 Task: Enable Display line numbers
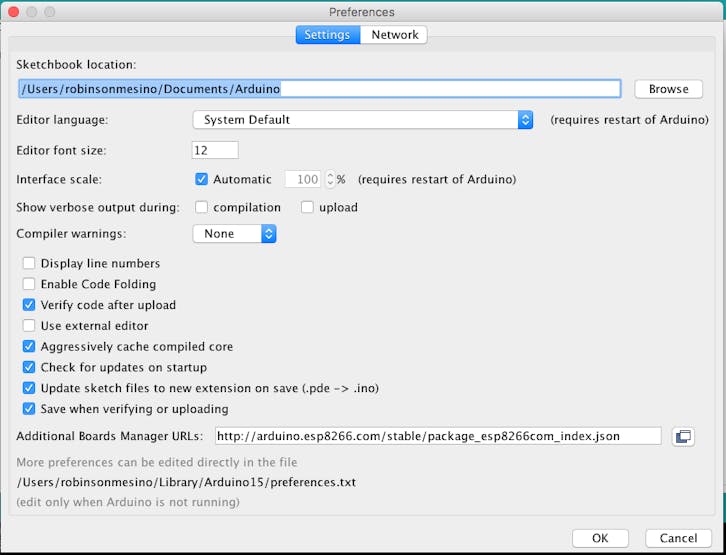click(x=29, y=263)
